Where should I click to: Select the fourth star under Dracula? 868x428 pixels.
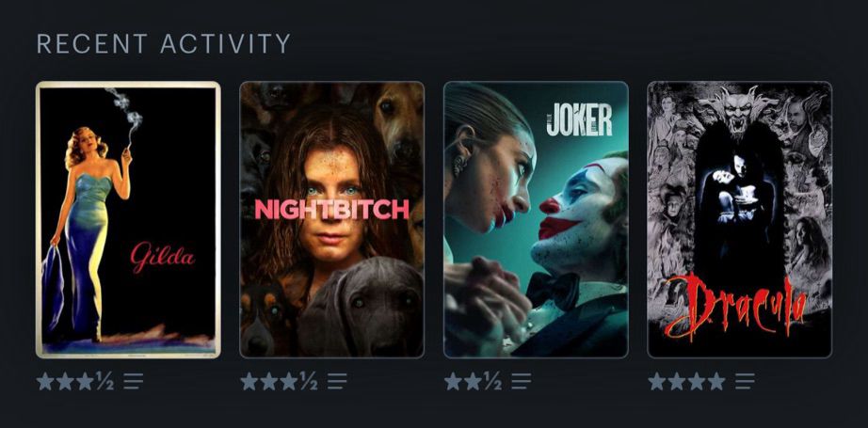pyautogui.click(x=715, y=381)
